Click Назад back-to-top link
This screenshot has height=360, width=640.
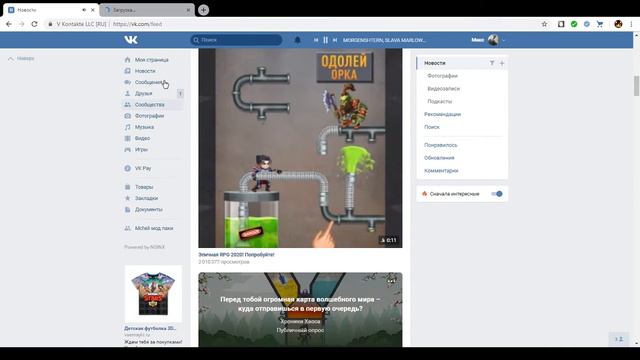21,58
